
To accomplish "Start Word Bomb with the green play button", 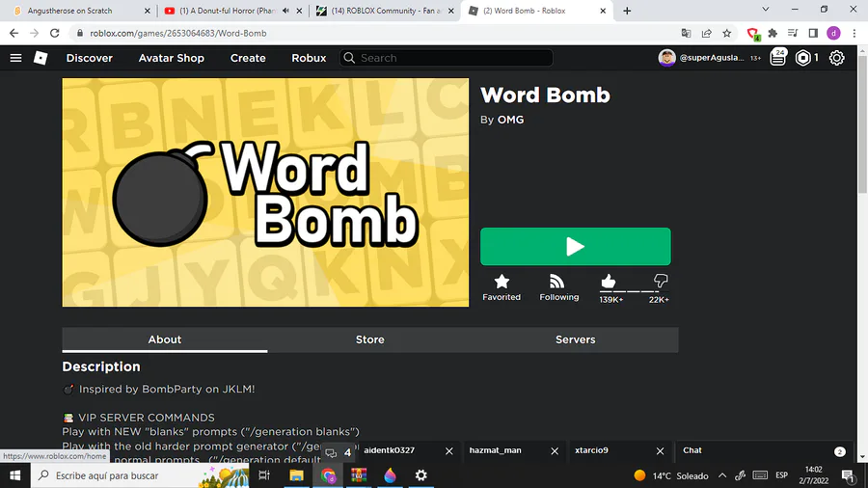I will pos(575,246).
